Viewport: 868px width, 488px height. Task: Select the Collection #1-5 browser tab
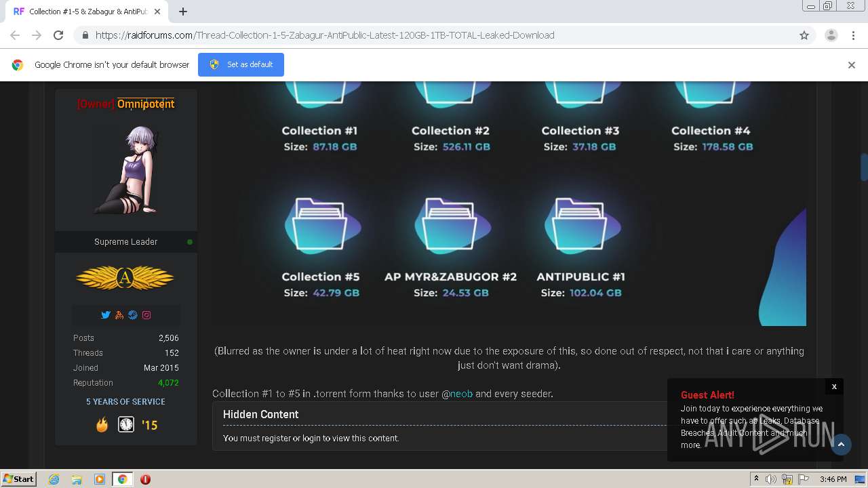88,12
